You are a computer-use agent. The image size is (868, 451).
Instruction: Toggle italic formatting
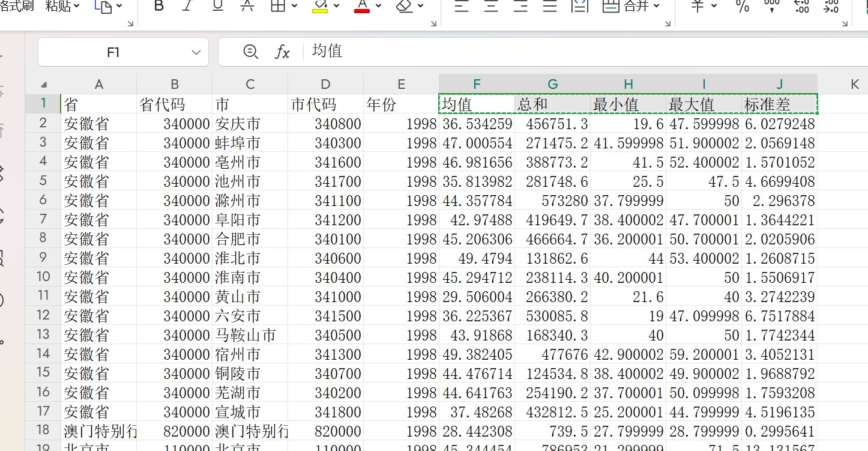188,6
